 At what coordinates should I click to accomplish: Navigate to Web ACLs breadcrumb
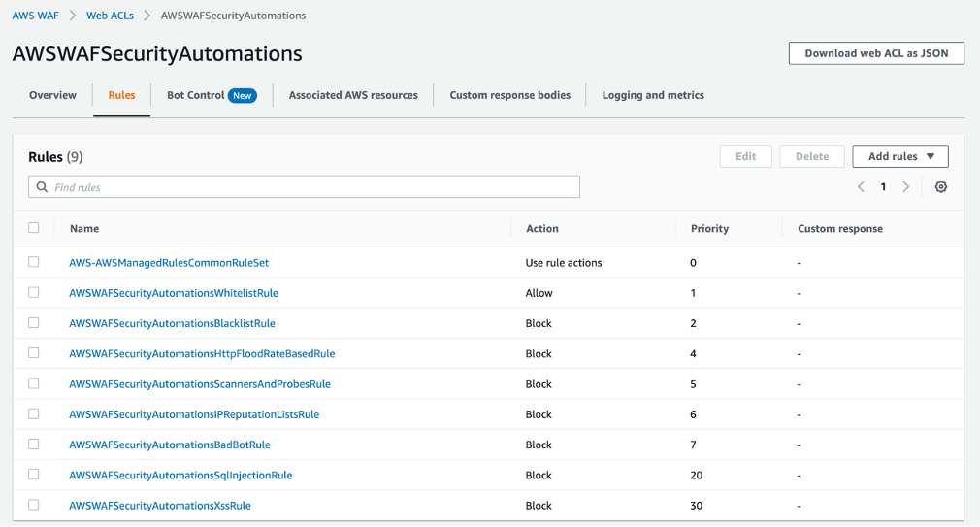(x=109, y=16)
